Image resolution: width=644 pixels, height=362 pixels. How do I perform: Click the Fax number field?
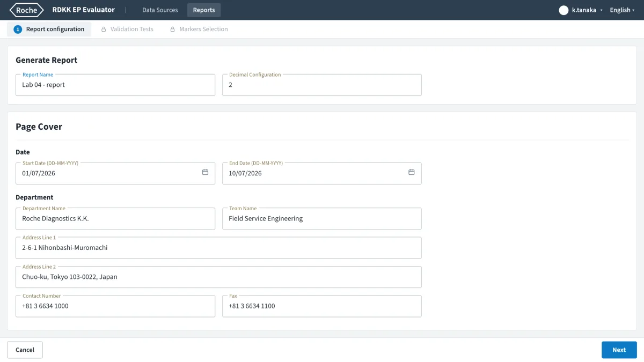point(322,306)
